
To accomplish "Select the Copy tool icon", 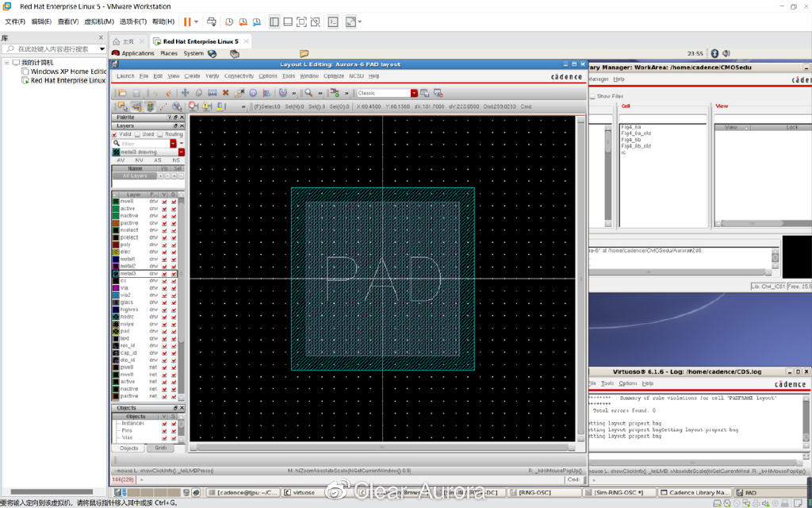I will click(x=198, y=93).
